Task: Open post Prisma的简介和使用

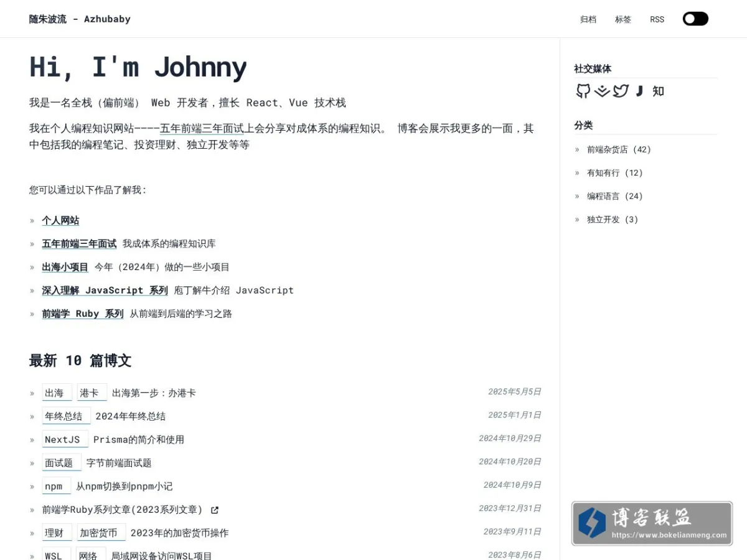Action: [x=139, y=440]
